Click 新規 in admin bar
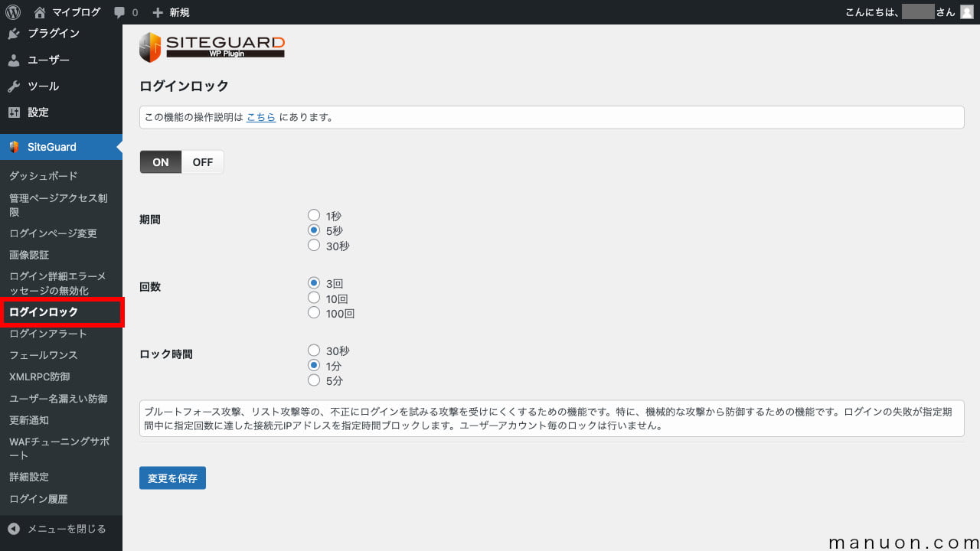 [179, 12]
